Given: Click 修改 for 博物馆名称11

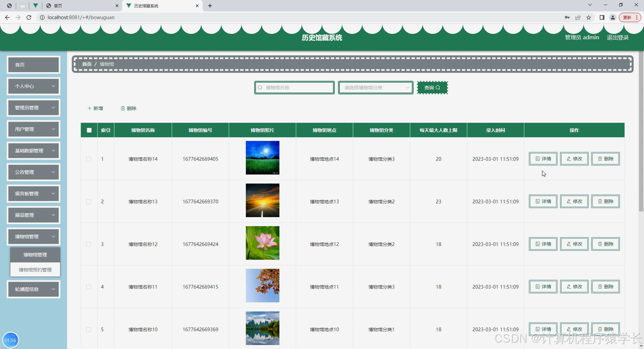Looking at the screenshot, I should pyautogui.click(x=574, y=287).
